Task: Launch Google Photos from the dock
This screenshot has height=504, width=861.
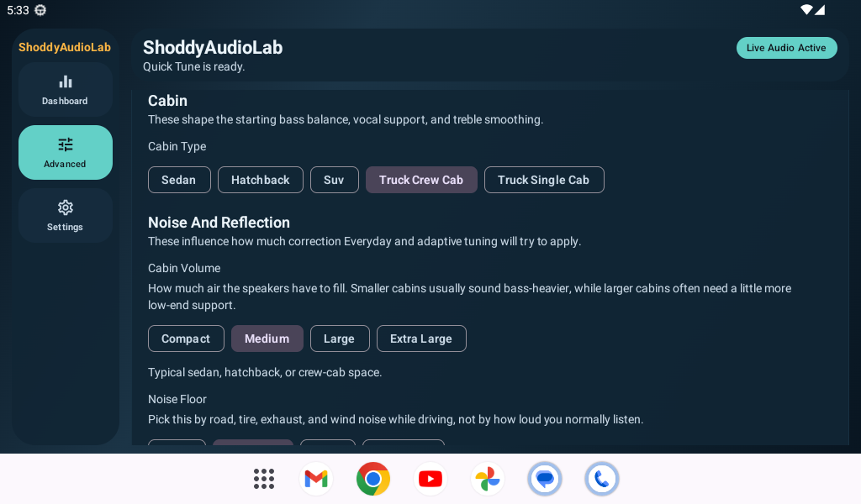Action: (488, 479)
